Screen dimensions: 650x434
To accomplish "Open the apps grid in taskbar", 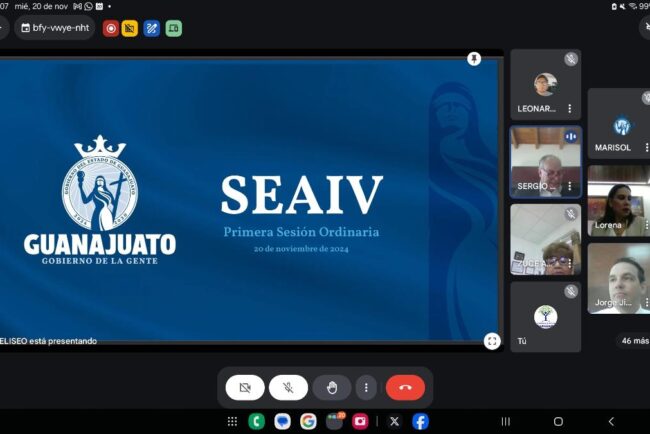I will [x=233, y=422].
